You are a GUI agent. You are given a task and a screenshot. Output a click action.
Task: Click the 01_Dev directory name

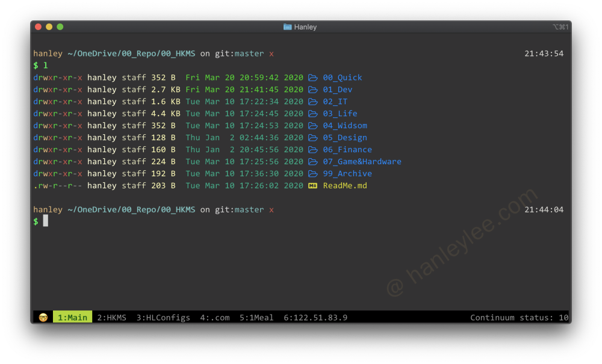(338, 90)
